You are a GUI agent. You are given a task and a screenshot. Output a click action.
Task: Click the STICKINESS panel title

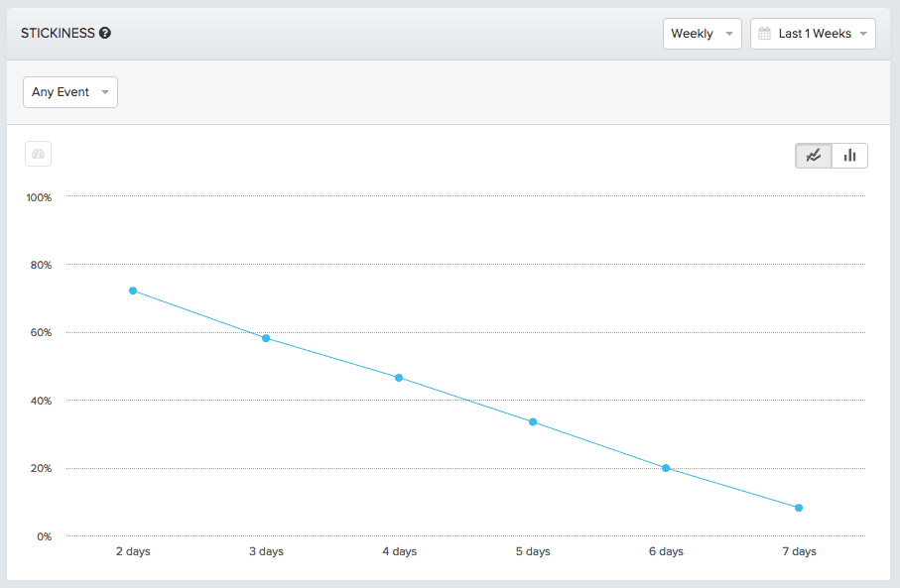(x=60, y=32)
